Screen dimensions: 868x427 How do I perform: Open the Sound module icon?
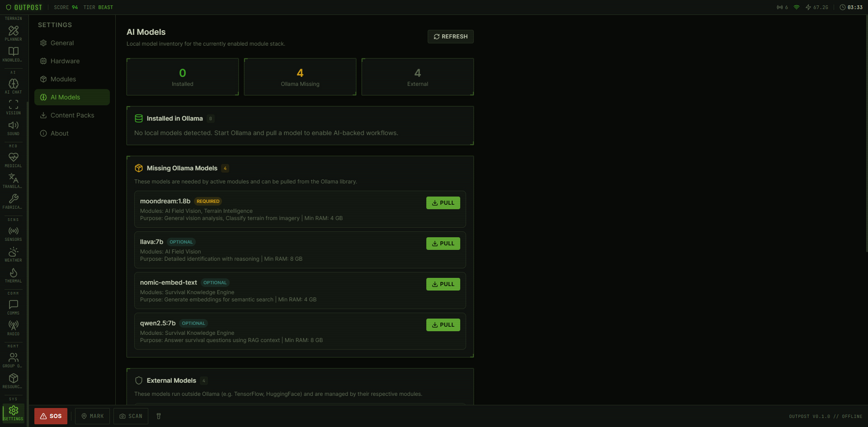(14, 127)
